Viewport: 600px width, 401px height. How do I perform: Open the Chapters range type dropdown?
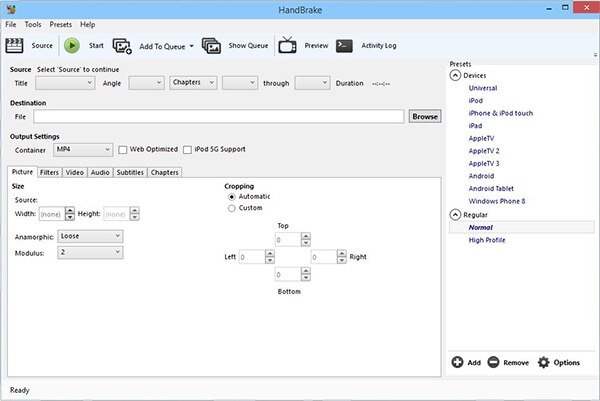click(x=193, y=83)
